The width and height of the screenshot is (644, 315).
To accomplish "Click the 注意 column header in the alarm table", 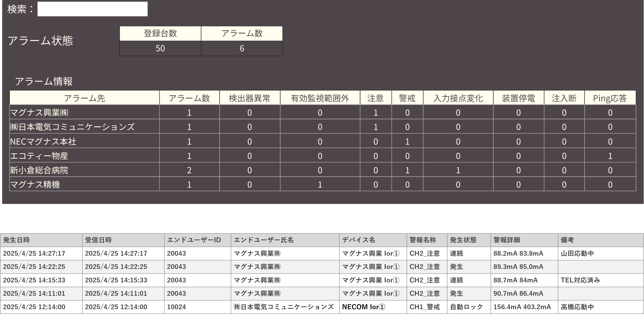I will point(376,98).
